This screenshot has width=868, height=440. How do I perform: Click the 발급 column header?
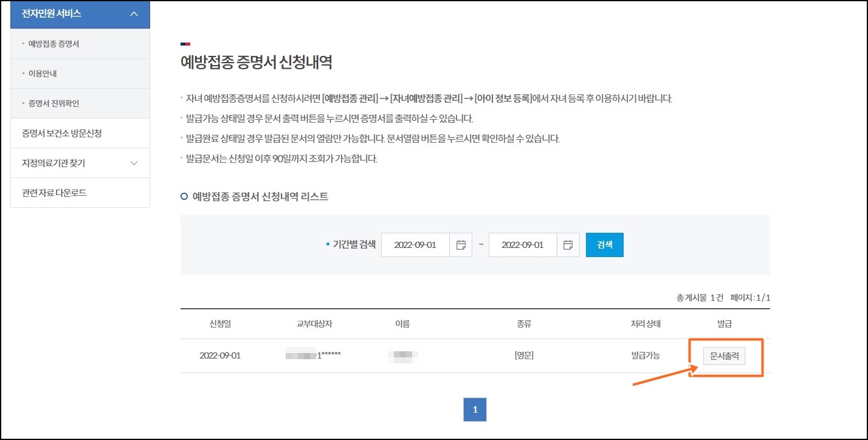tap(725, 324)
